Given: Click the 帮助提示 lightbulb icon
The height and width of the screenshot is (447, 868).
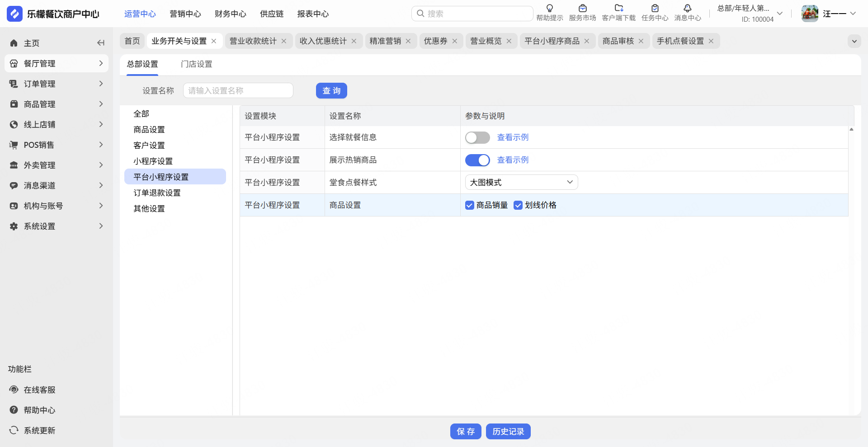Looking at the screenshot, I should (549, 9).
